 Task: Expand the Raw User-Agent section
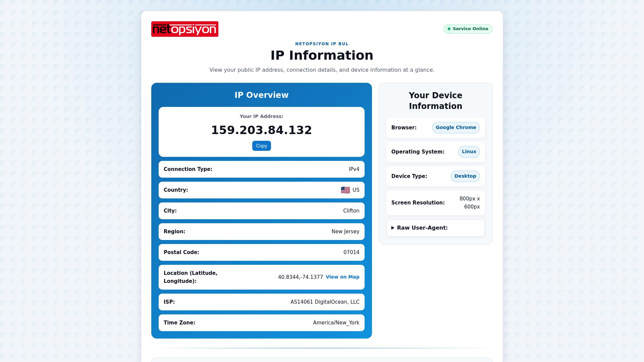436,228
